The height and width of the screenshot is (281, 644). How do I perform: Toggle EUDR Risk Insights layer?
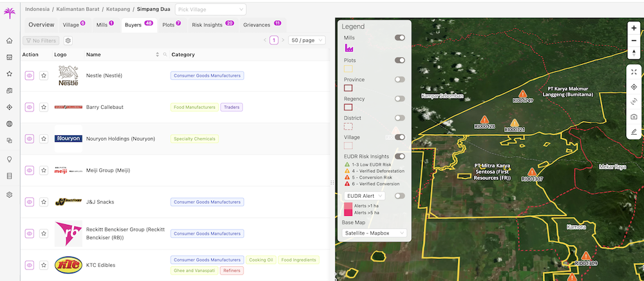point(400,157)
